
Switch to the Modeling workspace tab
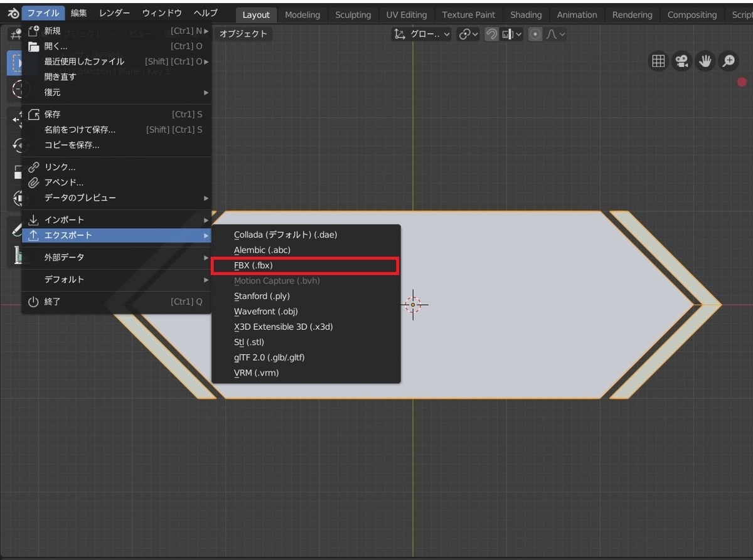[302, 14]
